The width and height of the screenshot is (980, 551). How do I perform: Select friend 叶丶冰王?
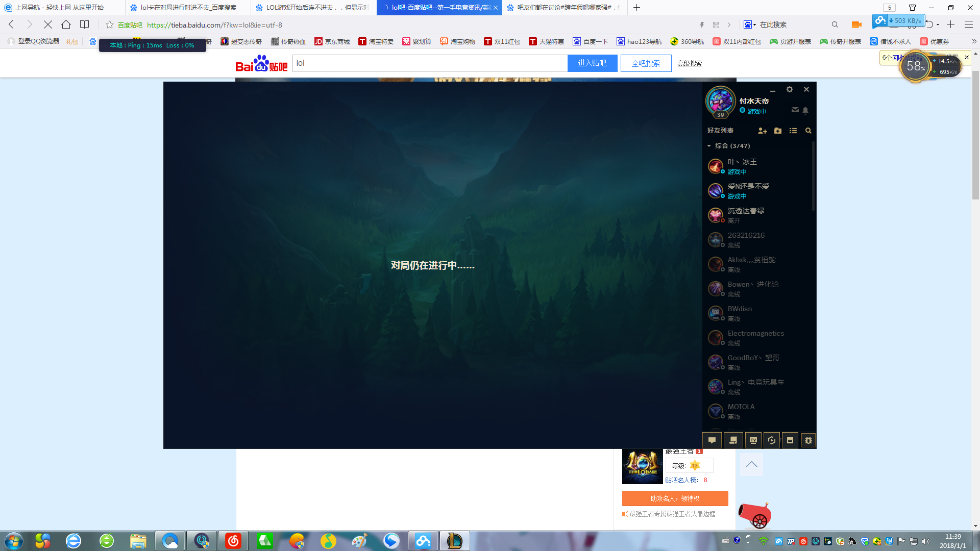(x=757, y=166)
